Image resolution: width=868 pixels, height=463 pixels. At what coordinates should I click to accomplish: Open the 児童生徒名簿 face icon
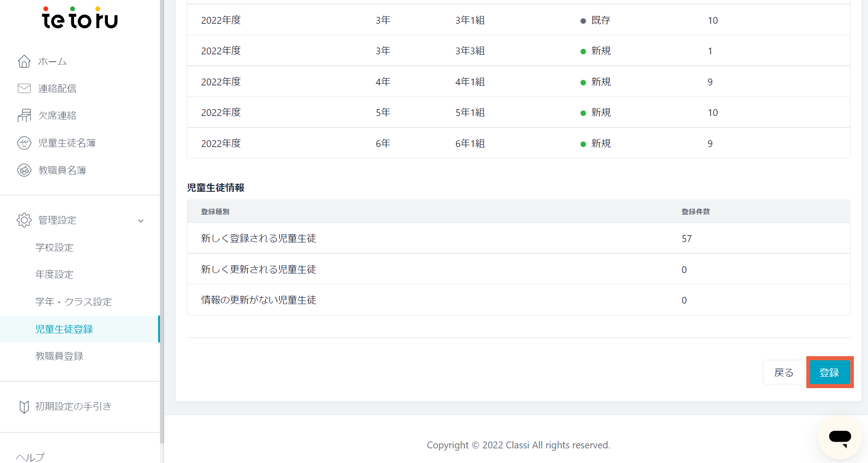(x=24, y=143)
